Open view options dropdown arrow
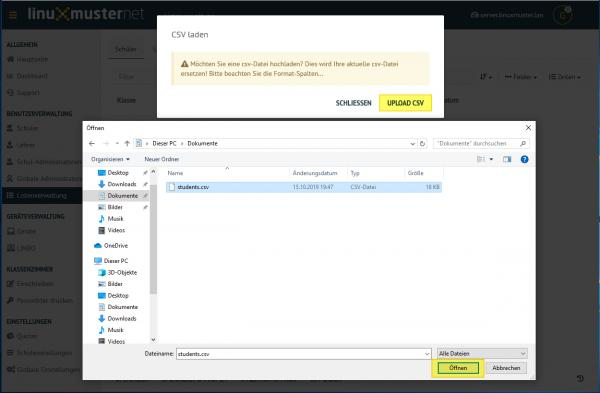The width and height of the screenshot is (600, 393). click(491, 159)
